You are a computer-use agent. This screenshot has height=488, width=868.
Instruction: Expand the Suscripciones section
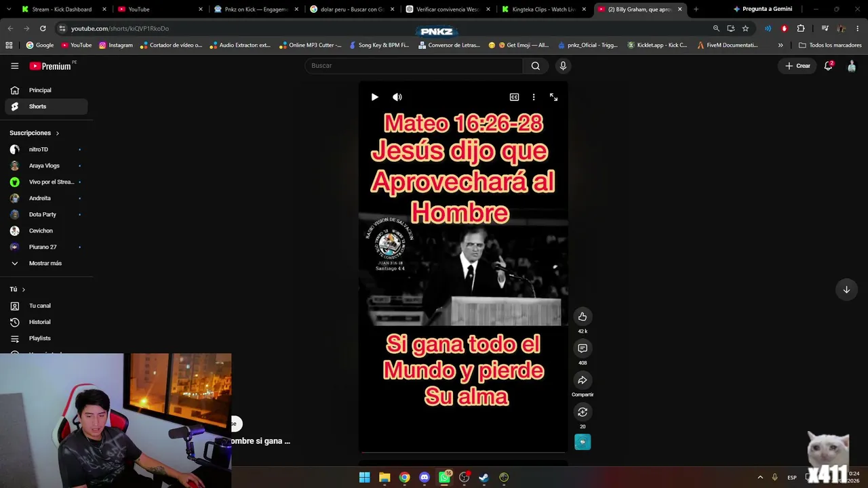(35, 133)
